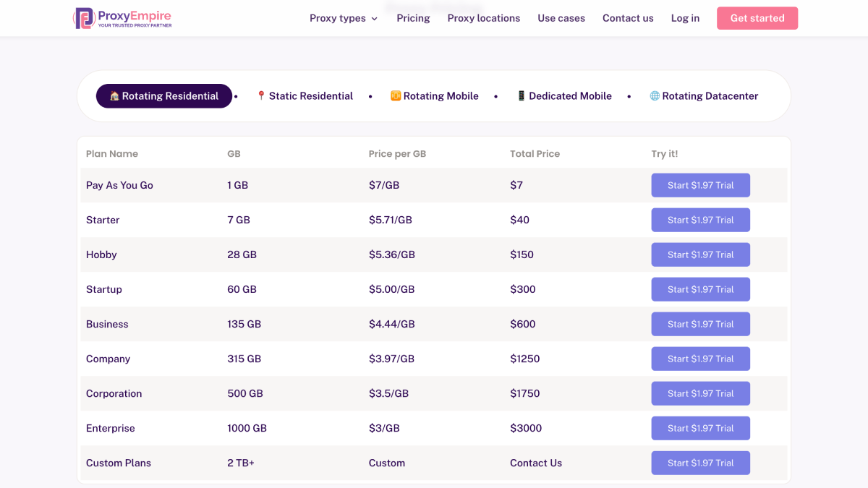Start the $1.97 trial for Company plan

pyautogui.click(x=700, y=359)
